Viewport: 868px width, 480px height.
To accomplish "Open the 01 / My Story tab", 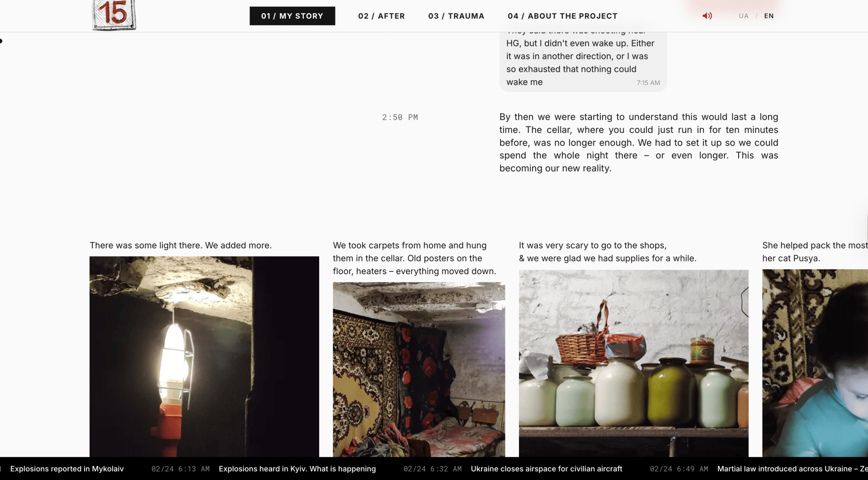I will pyautogui.click(x=292, y=16).
